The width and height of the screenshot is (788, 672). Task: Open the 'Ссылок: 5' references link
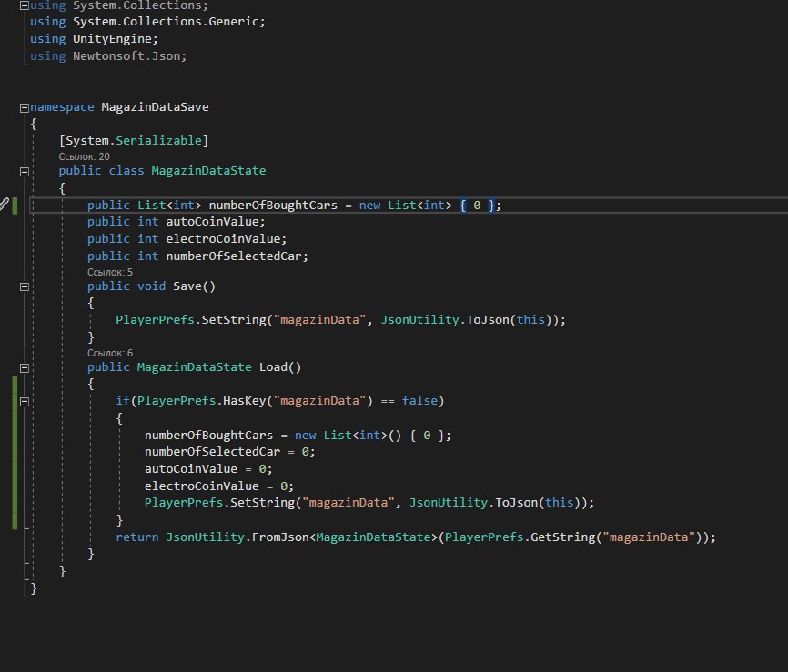coord(110,272)
